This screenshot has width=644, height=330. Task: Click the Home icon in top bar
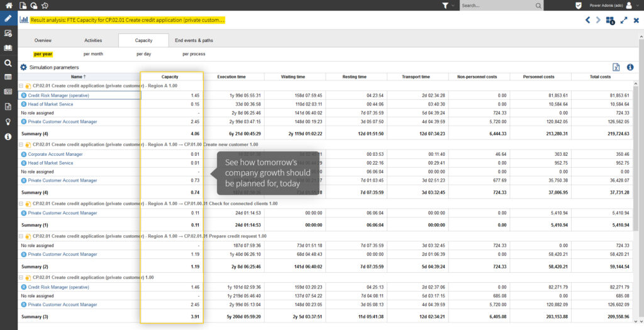click(8, 5)
